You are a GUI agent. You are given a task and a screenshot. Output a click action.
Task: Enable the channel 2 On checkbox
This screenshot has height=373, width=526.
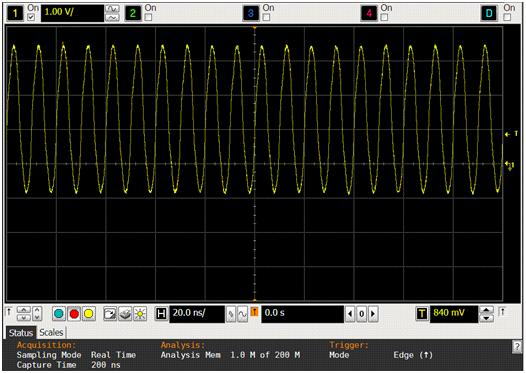148,17
